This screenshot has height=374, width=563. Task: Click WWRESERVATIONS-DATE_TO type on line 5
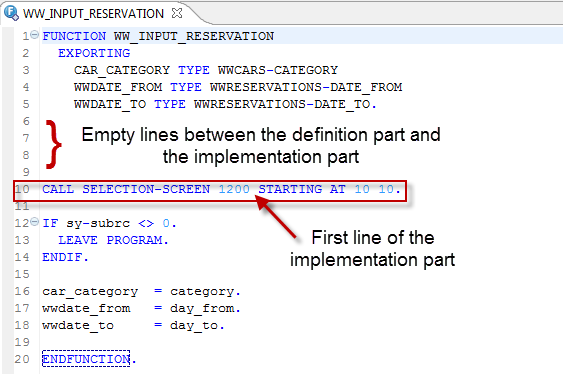coord(282,104)
